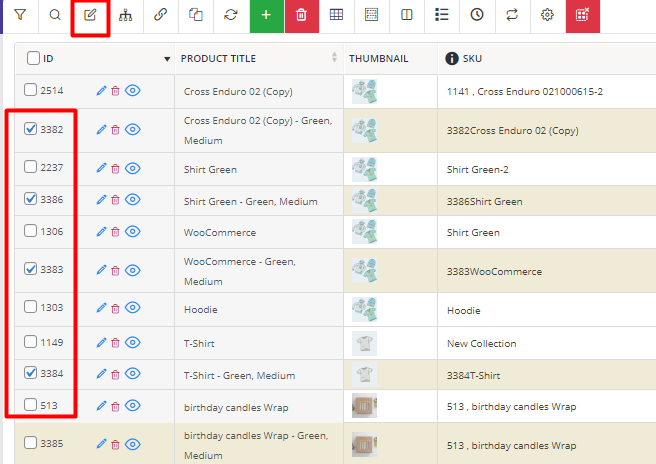Image resolution: width=656 pixels, height=464 pixels.
Task: Click the T-Shirt product thumbnail
Action: [364, 343]
